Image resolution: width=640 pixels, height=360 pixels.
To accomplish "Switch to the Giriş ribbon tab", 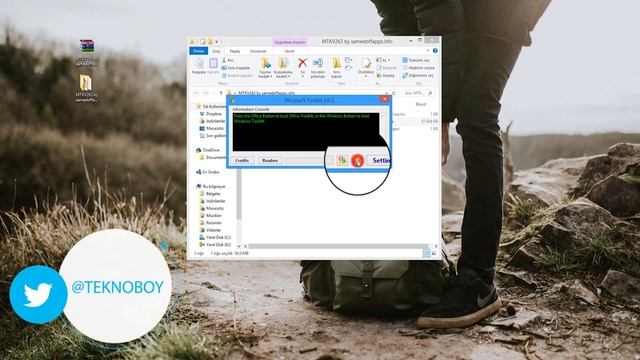I will click(216, 51).
